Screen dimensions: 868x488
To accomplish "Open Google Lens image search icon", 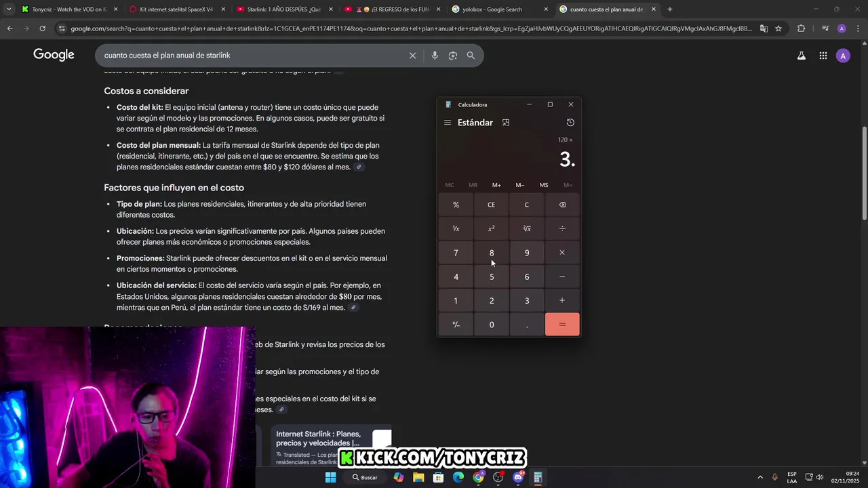I will point(453,56).
